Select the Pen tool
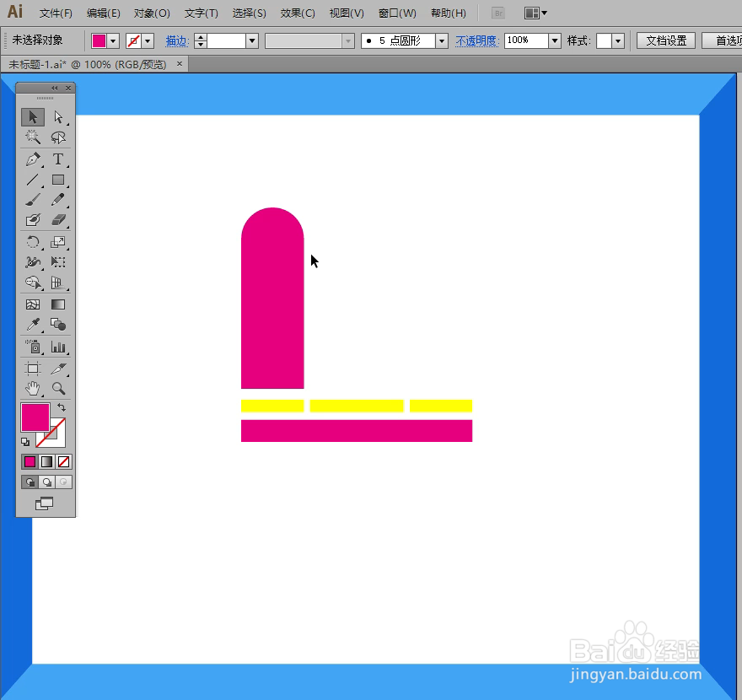 [33, 159]
